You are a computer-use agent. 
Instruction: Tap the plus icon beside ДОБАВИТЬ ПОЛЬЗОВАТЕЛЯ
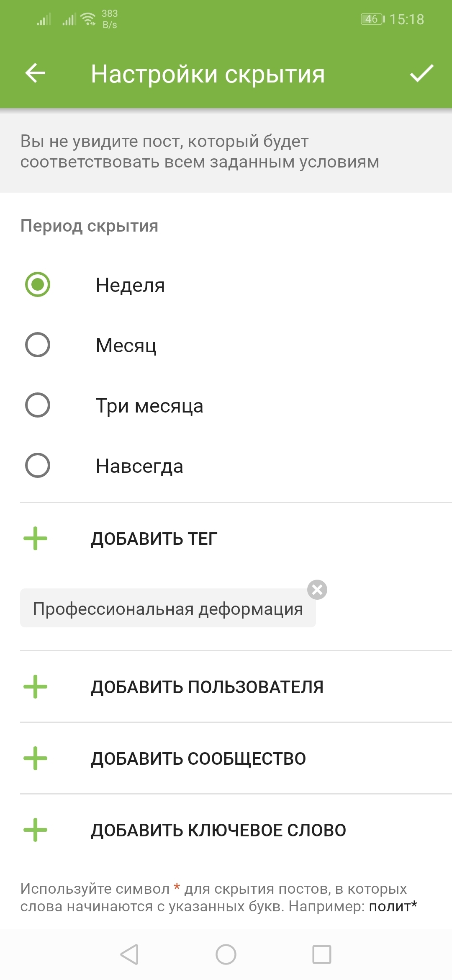coord(36,687)
